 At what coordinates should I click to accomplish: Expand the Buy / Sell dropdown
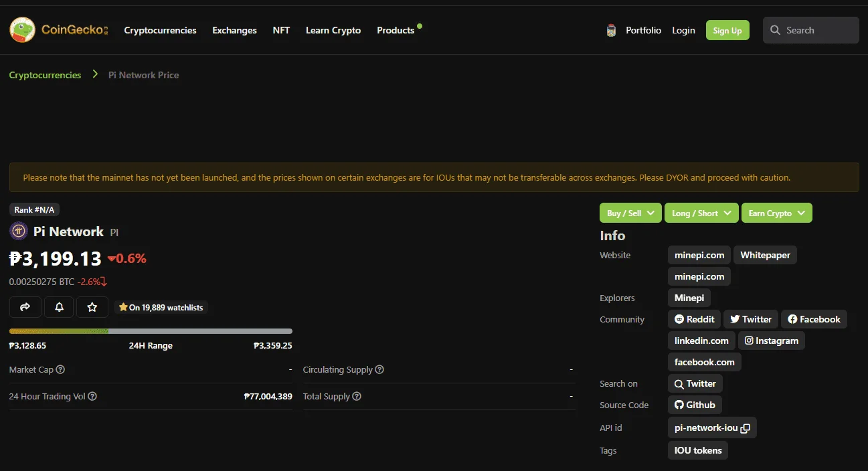tap(630, 213)
